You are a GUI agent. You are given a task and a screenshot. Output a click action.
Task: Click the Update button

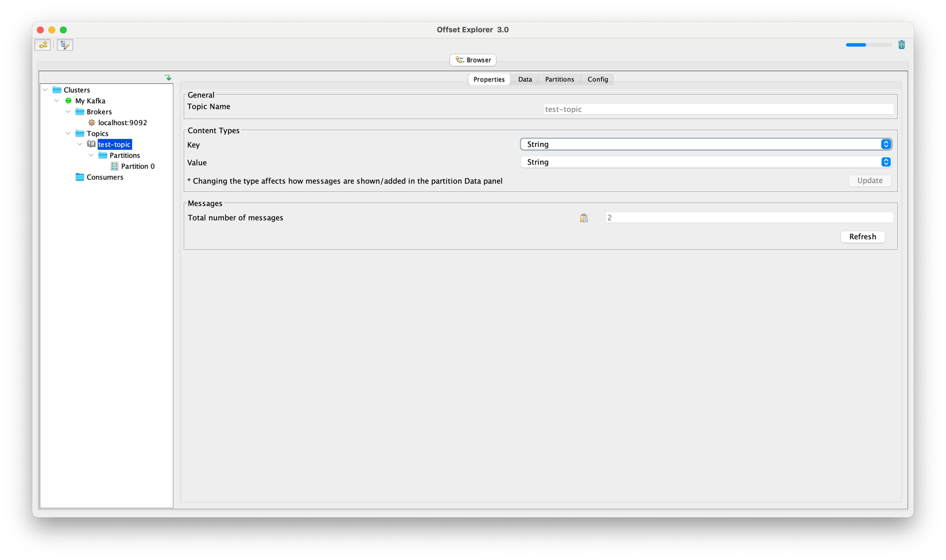tap(869, 181)
